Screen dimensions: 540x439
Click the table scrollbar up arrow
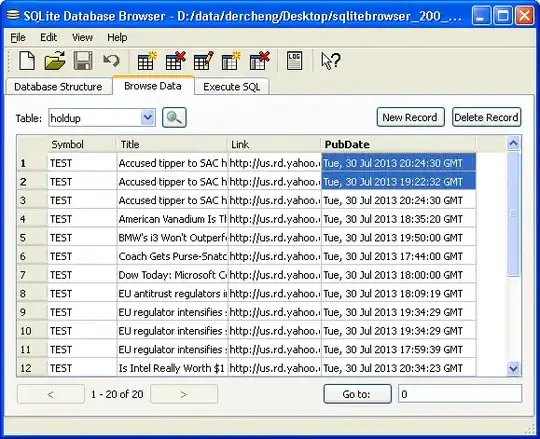(513, 143)
